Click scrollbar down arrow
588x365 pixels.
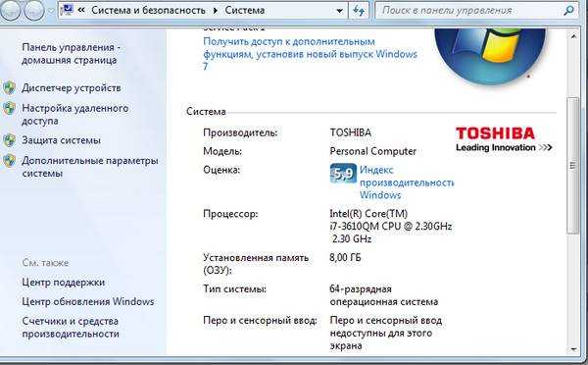(x=573, y=349)
